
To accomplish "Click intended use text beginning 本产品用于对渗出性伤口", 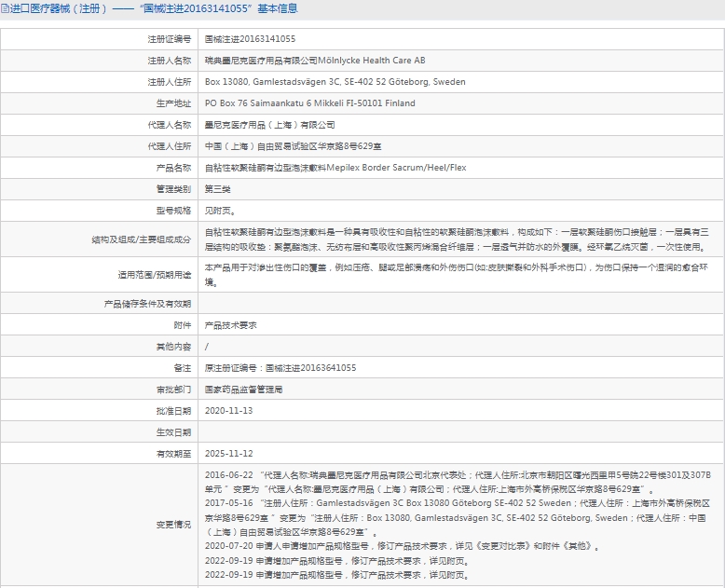I will tap(457, 275).
